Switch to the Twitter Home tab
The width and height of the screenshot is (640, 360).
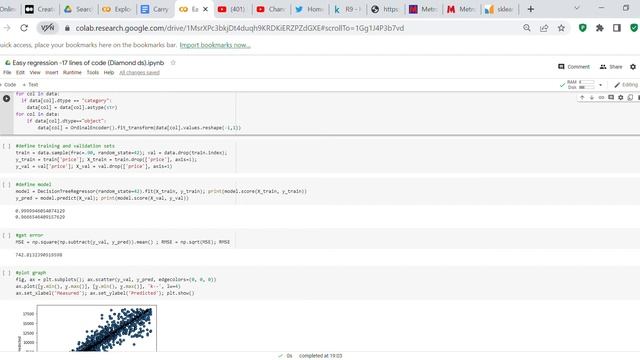point(309,9)
